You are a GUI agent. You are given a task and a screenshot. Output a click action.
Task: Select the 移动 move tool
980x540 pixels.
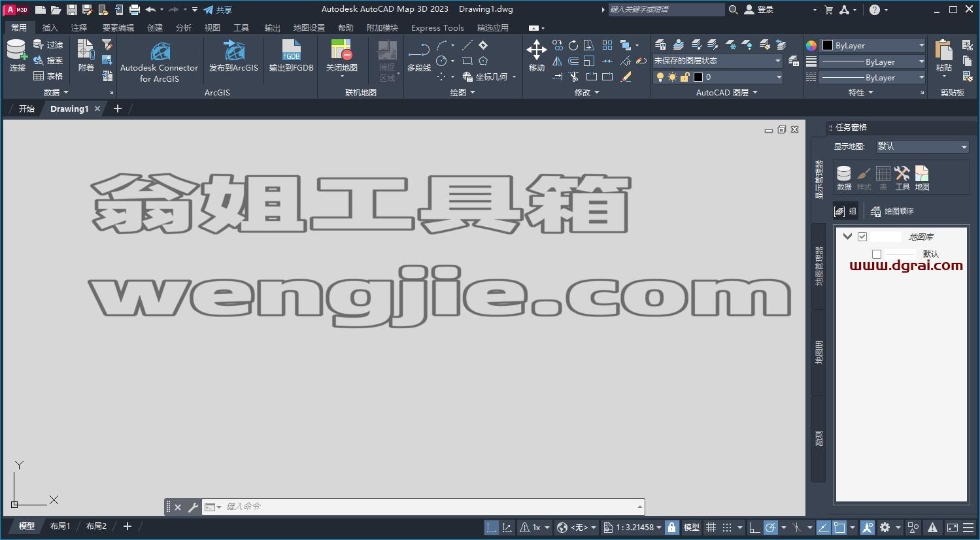[537, 55]
